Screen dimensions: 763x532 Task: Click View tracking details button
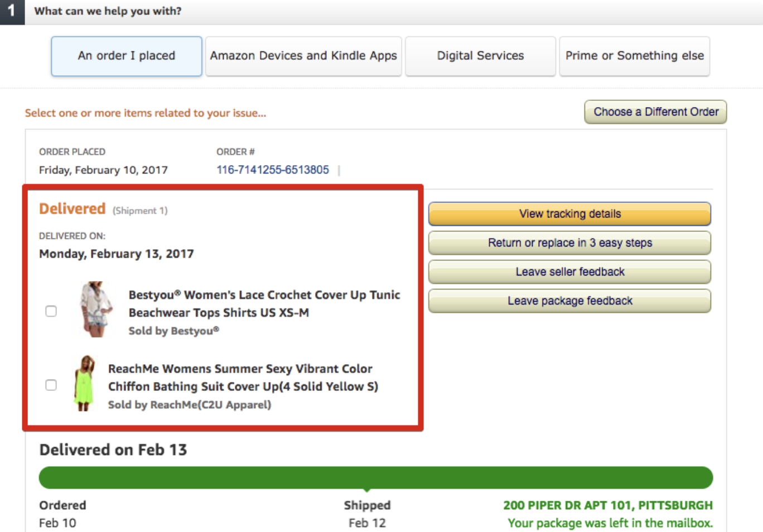coord(570,214)
